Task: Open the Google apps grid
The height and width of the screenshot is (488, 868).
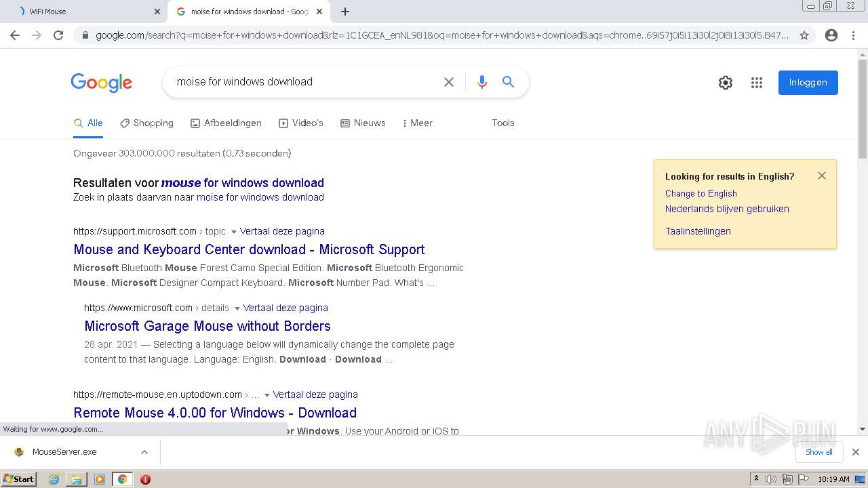Action: click(x=757, y=83)
